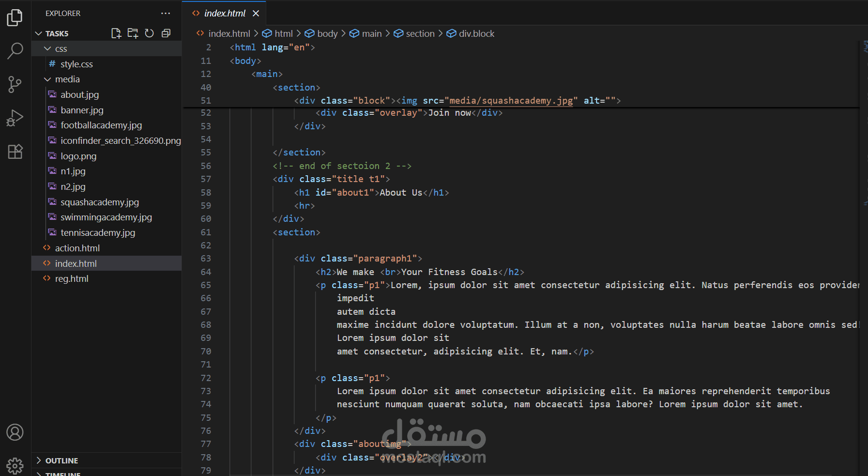Click the New File icon in TASKS
This screenshot has height=476, width=868.
(x=116, y=33)
